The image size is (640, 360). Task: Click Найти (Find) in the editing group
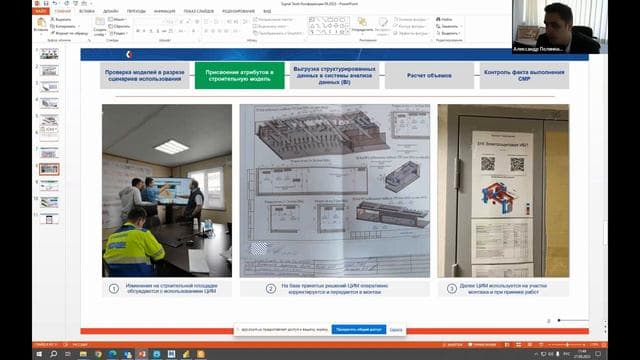pos(445,19)
